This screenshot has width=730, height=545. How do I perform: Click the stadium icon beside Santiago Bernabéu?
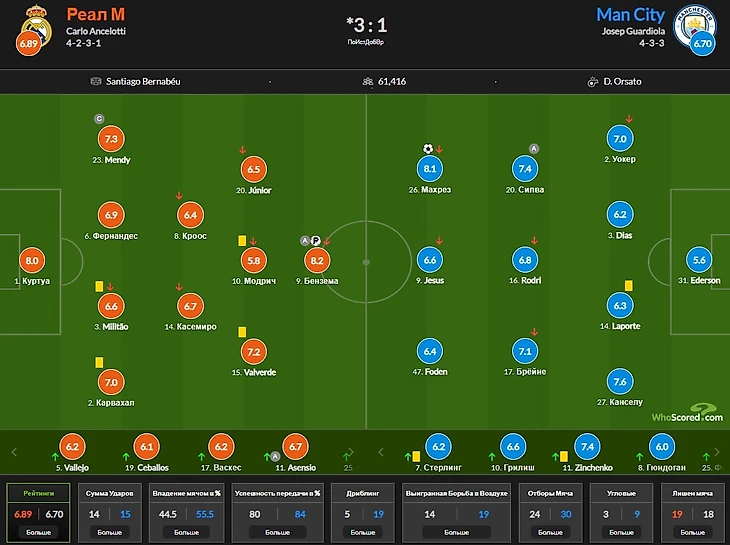[x=95, y=81]
